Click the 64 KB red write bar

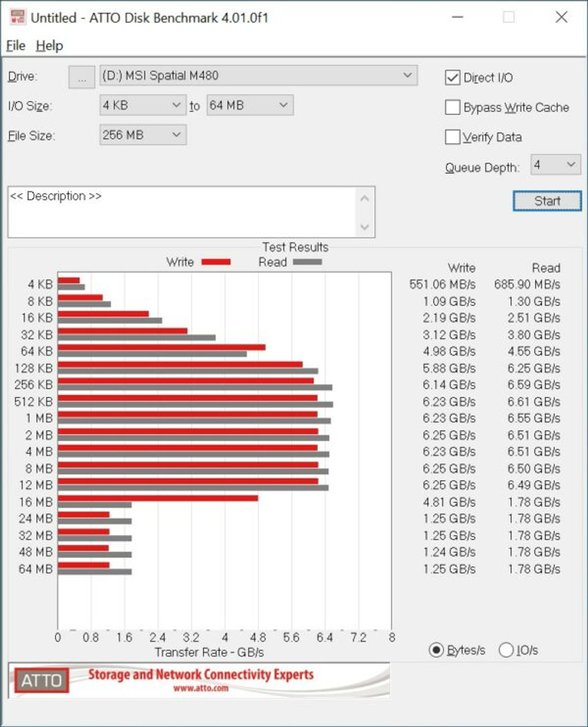(162, 348)
